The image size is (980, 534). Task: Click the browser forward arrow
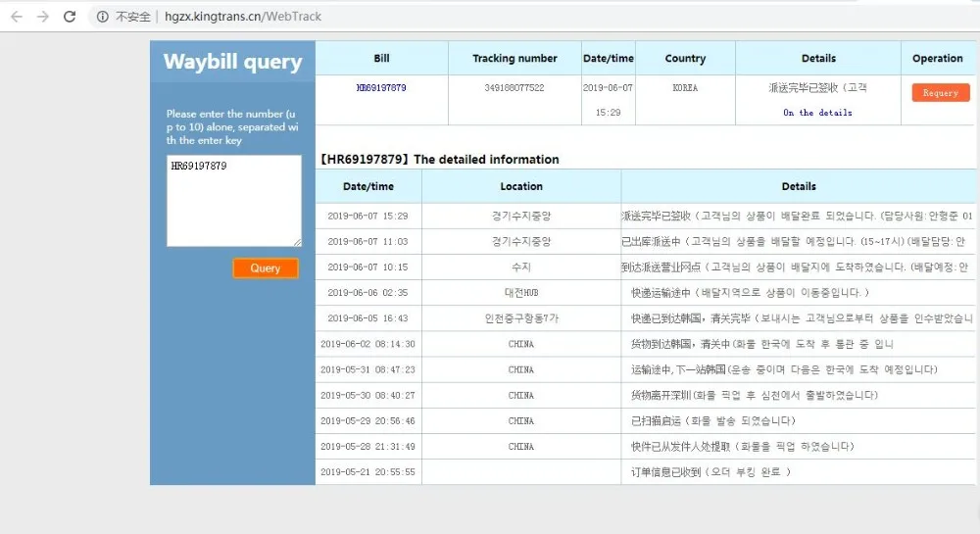(42, 17)
